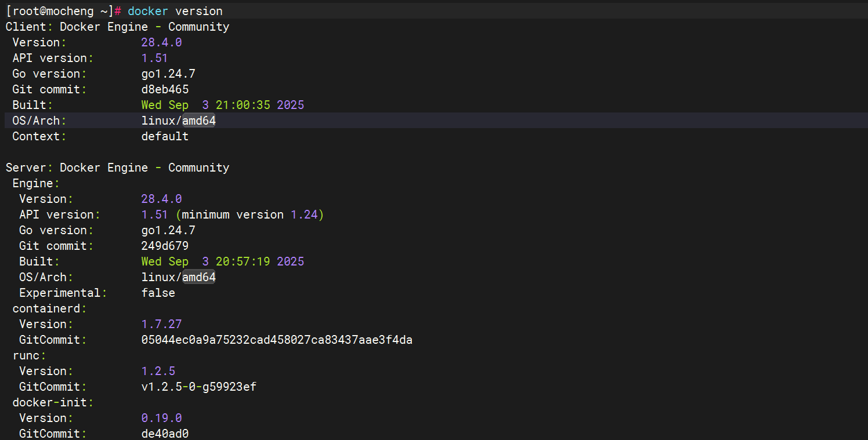This screenshot has width=868, height=440.
Task: Click the Git commit hash 'd8eb465'
Action: (165, 89)
